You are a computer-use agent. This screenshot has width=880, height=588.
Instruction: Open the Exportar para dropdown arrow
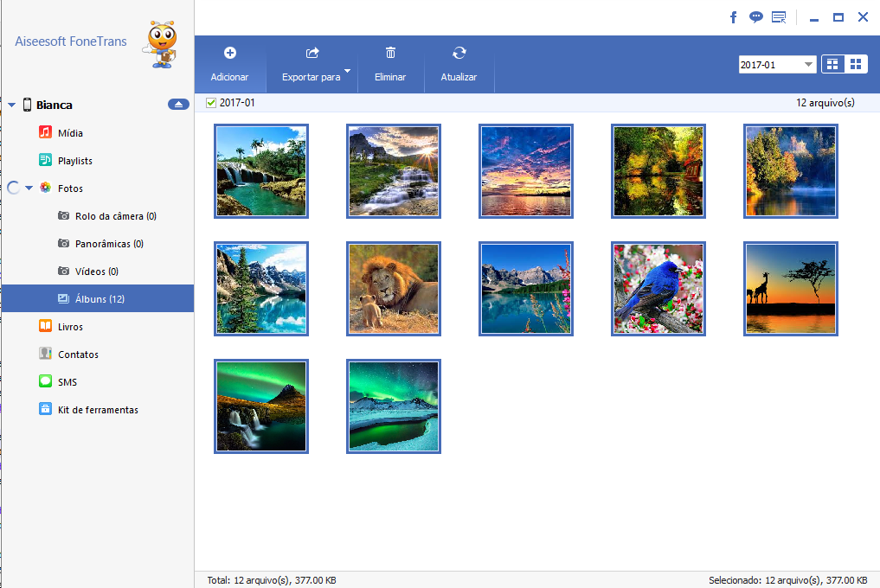[x=347, y=71]
